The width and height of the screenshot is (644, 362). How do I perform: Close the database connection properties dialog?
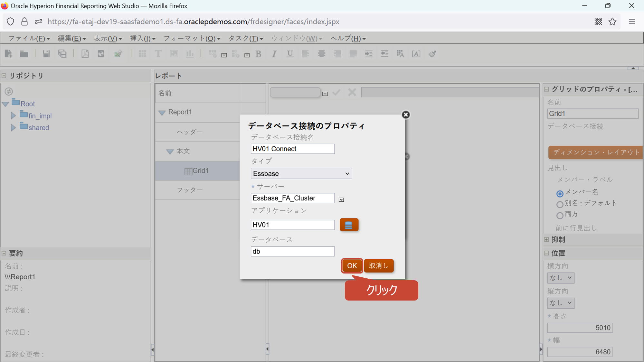click(x=406, y=115)
